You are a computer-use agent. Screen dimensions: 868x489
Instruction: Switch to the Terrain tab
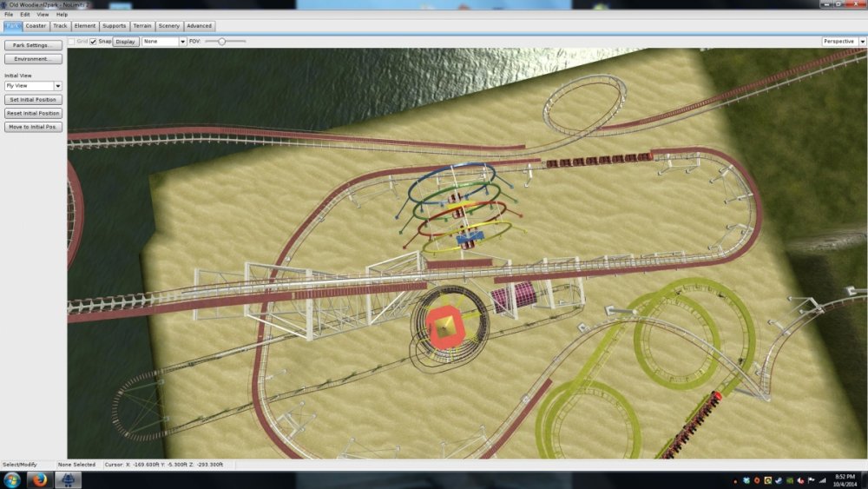141,26
